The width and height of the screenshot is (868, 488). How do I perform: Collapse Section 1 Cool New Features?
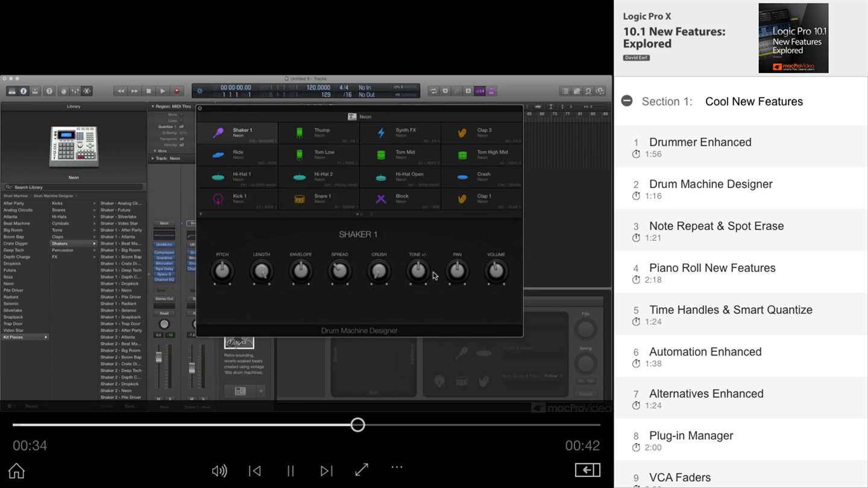pyautogui.click(x=627, y=101)
